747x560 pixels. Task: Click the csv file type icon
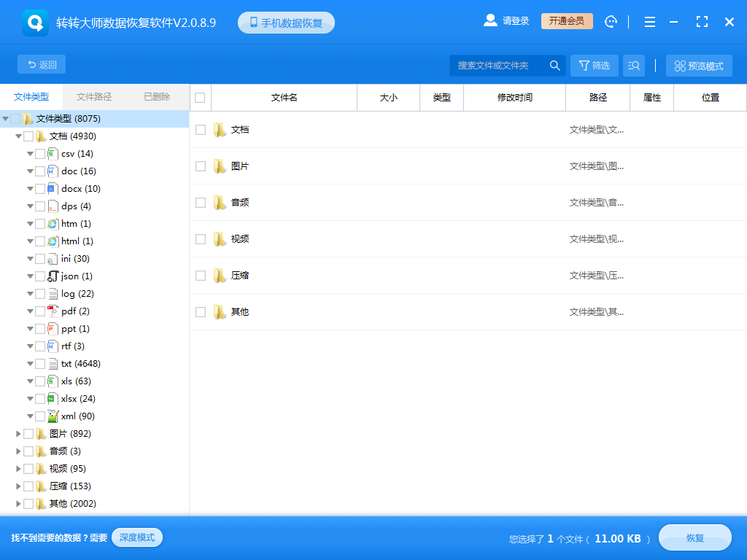(53, 154)
